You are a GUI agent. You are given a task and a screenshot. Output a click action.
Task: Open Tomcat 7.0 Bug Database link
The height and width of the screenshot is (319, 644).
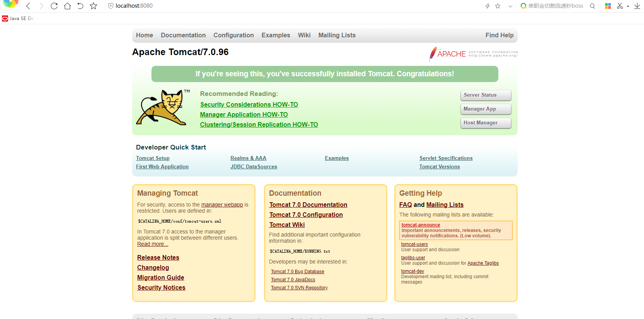coord(298,272)
